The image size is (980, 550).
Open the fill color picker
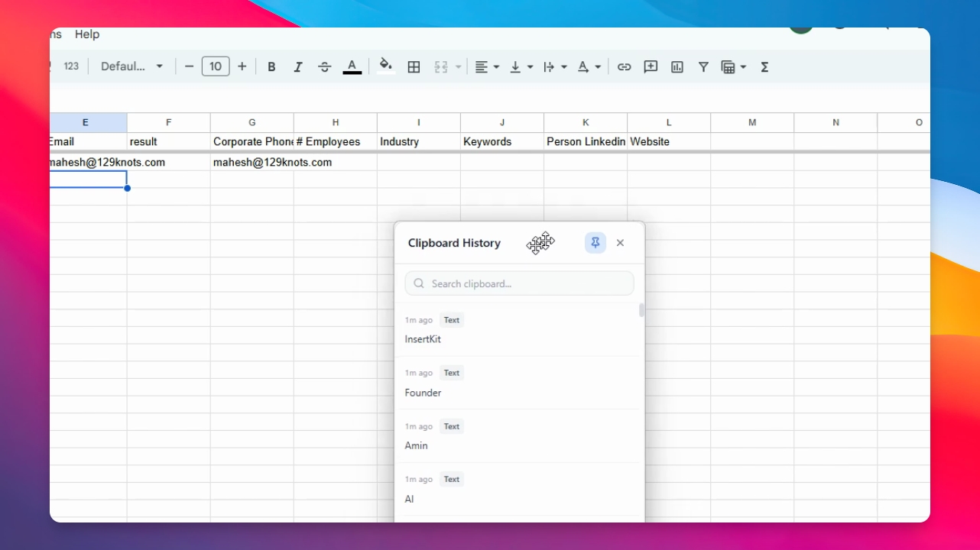point(386,66)
